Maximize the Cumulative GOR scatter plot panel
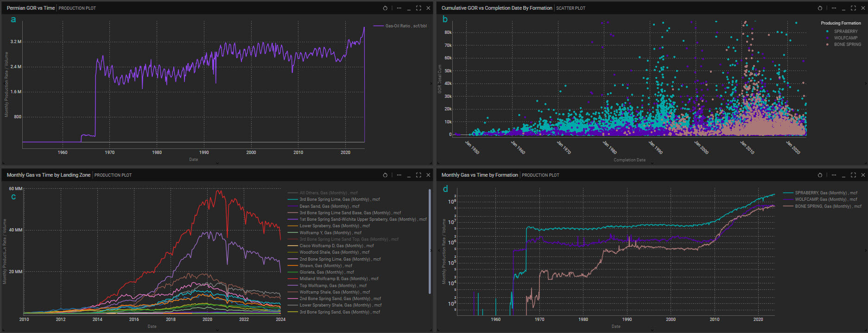The height and width of the screenshot is (333, 868). pyautogui.click(x=853, y=8)
